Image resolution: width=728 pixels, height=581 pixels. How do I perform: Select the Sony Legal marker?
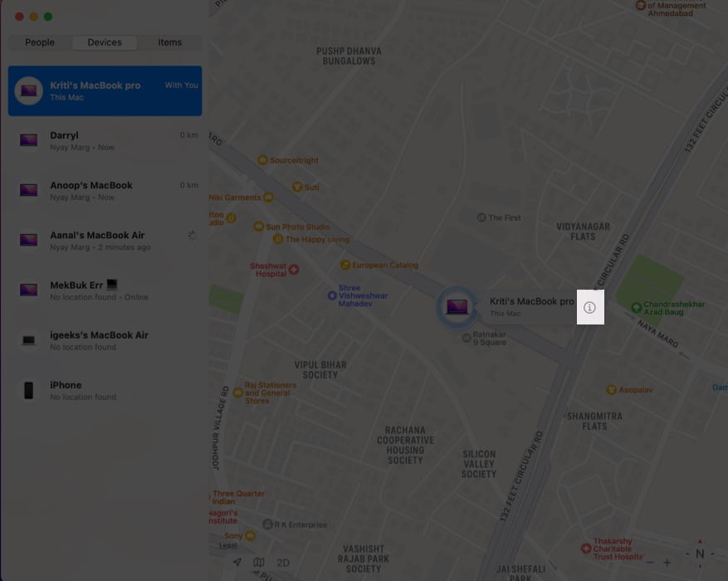(250, 536)
